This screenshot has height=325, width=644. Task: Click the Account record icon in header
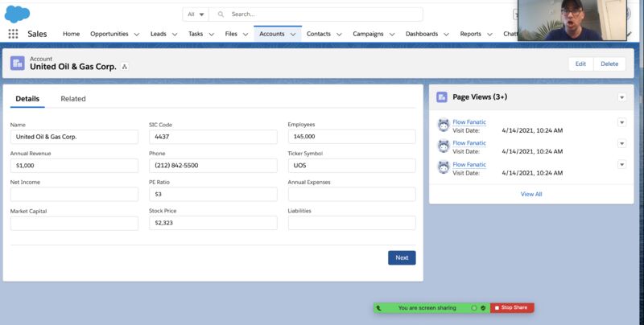[17, 64]
